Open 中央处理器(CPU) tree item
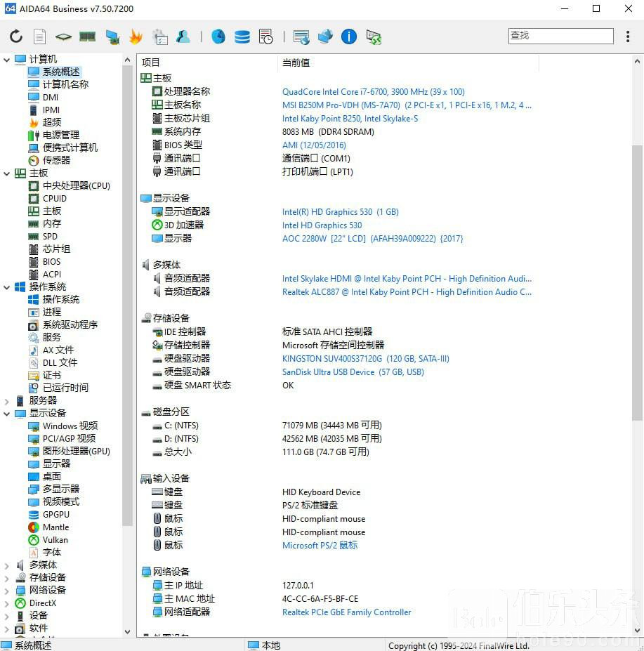 point(76,186)
